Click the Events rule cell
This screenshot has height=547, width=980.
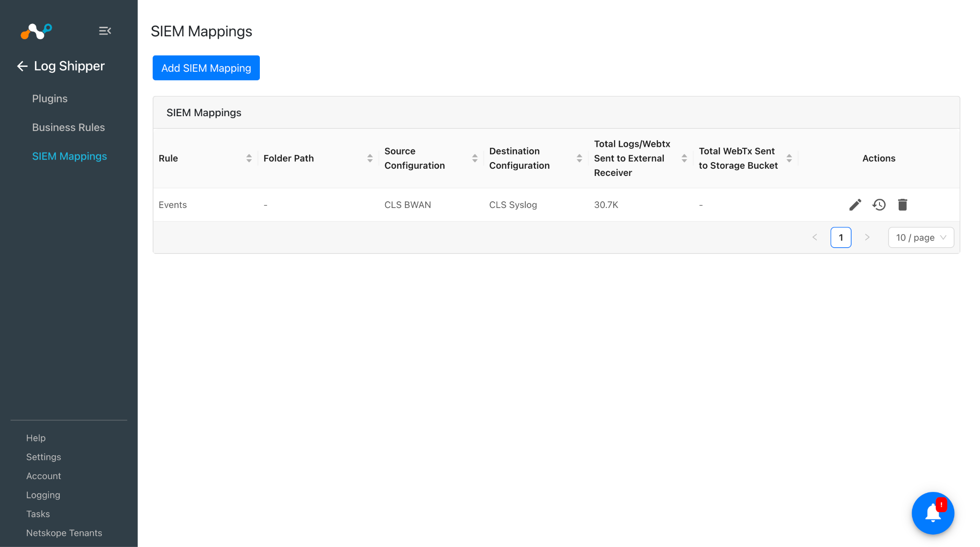173,205
